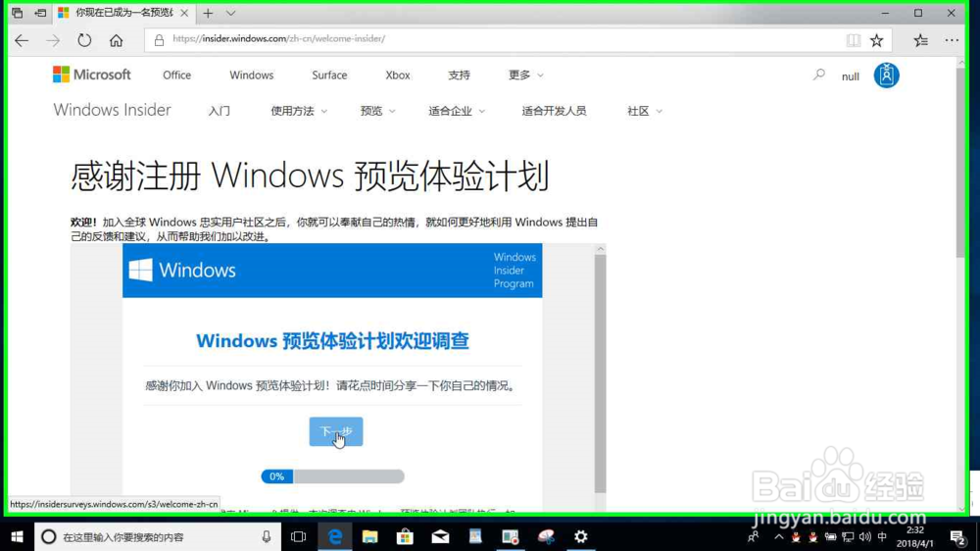
Task: Click the 中 input method indicator
Action: (x=882, y=536)
